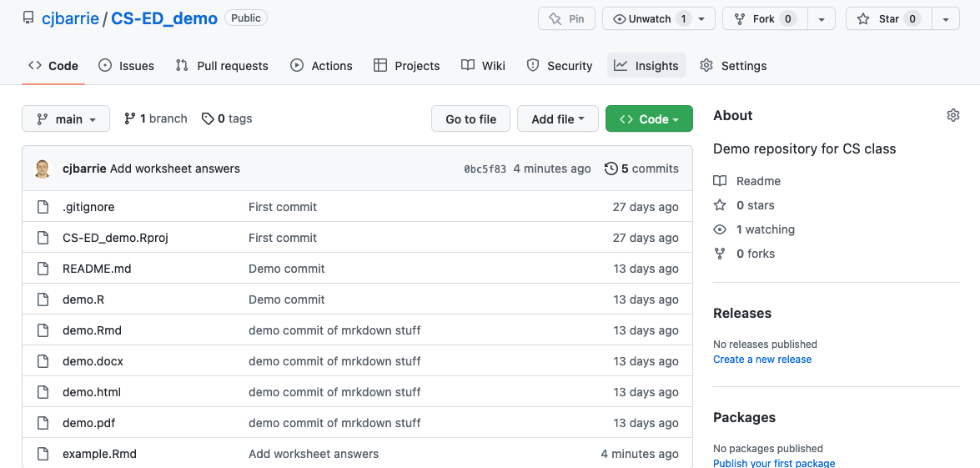The image size is (980, 468).
Task: Switch to the Code tab
Action: coord(53,66)
